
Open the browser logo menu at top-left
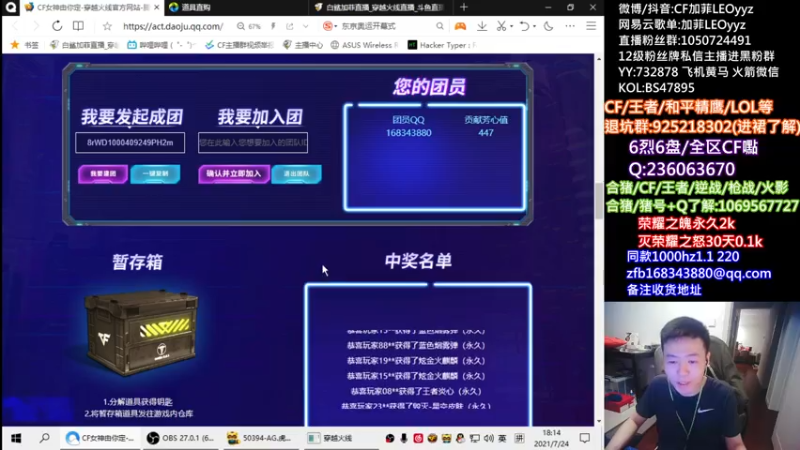pyautogui.click(x=11, y=7)
